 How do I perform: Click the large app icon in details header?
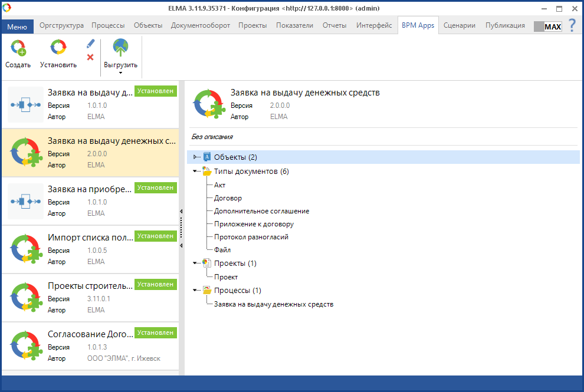(209, 104)
